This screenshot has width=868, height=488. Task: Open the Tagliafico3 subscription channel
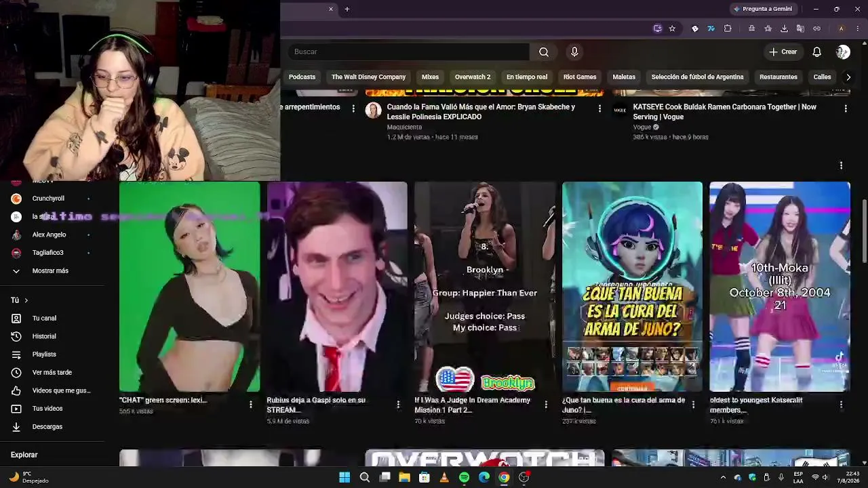[47, 253]
